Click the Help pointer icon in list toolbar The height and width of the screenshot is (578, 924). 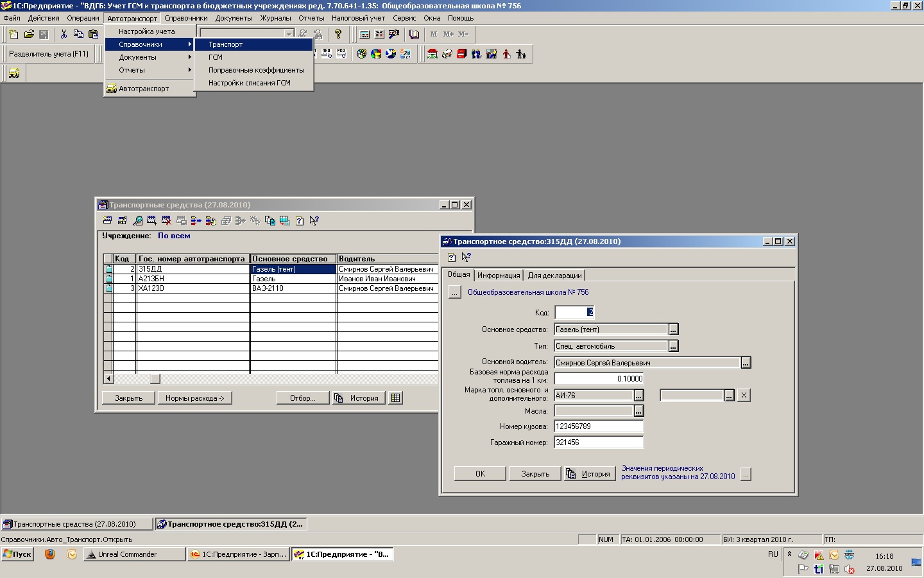click(314, 221)
